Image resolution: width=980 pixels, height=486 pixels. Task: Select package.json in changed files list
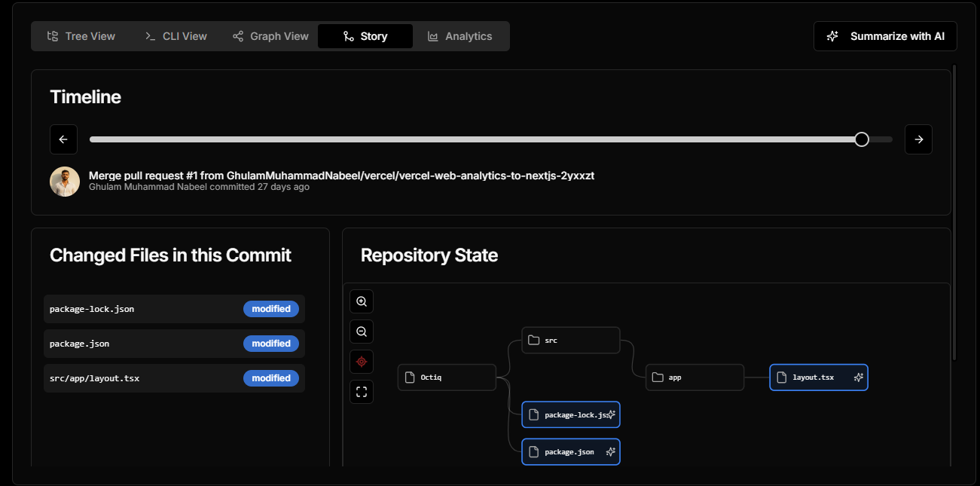point(174,344)
